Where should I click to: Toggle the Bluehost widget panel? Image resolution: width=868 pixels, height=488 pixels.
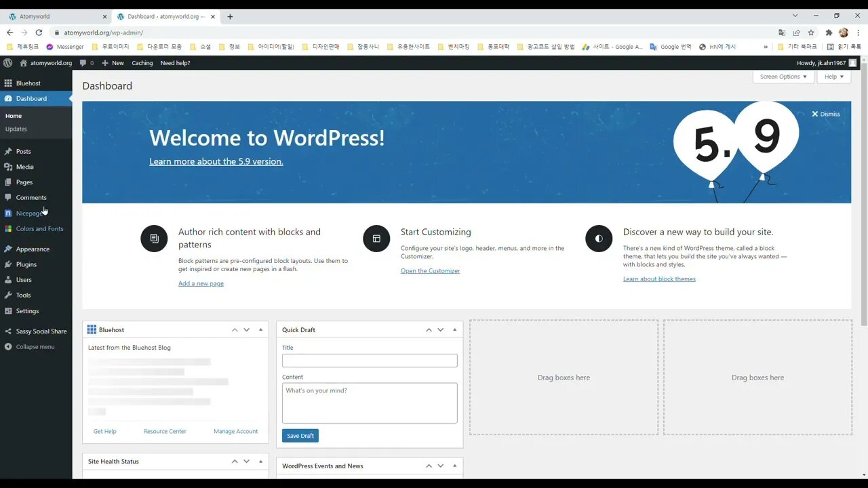(261, 330)
